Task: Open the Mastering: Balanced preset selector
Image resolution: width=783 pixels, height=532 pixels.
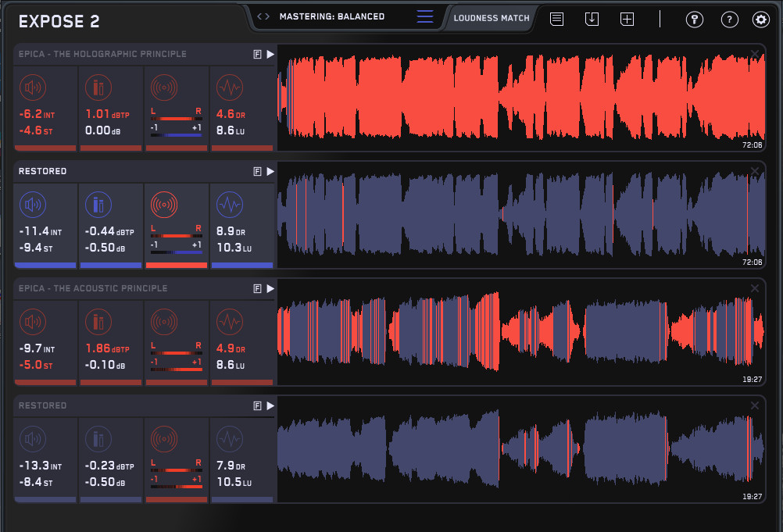Action: [x=332, y=16]
